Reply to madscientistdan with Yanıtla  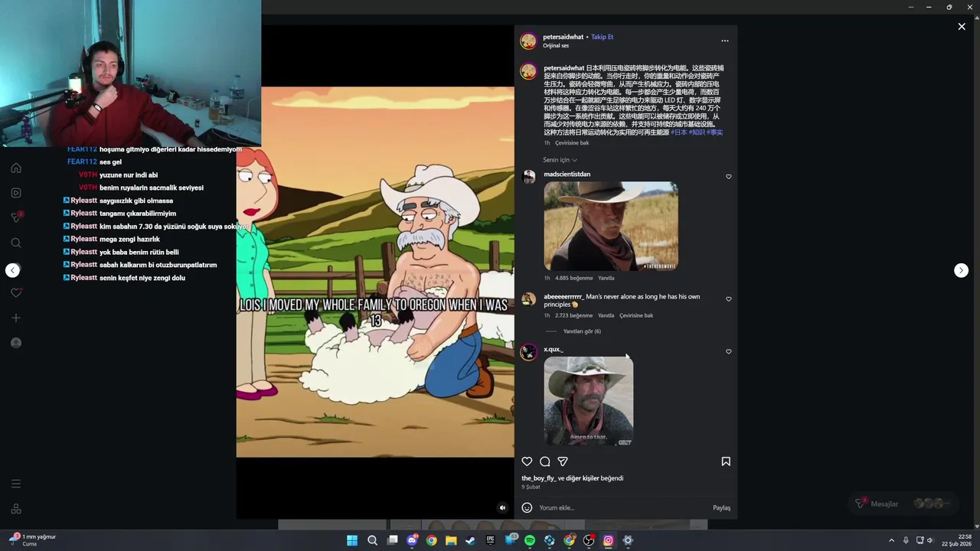[606, 278]
